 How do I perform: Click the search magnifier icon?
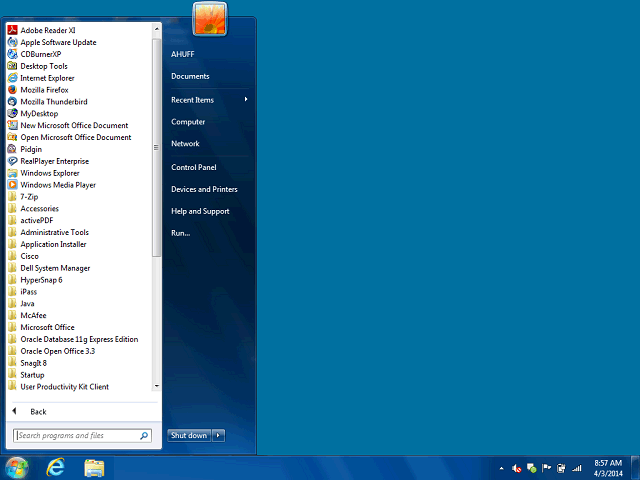(x=144, y=436)
